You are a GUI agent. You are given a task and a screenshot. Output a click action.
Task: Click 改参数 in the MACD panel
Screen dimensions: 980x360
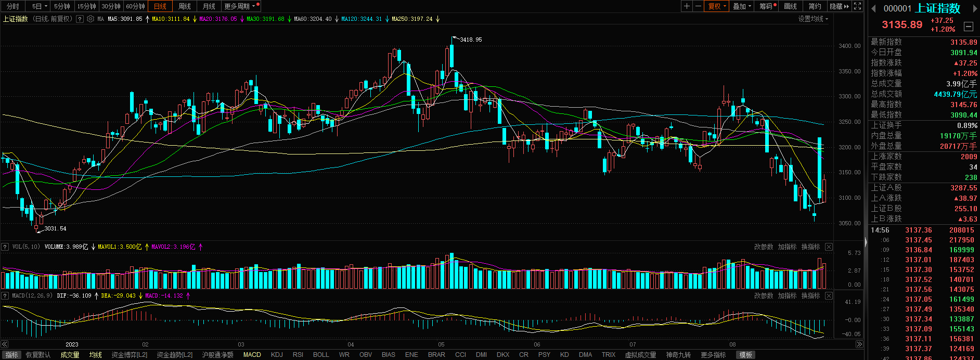click(x=763, y=295)
